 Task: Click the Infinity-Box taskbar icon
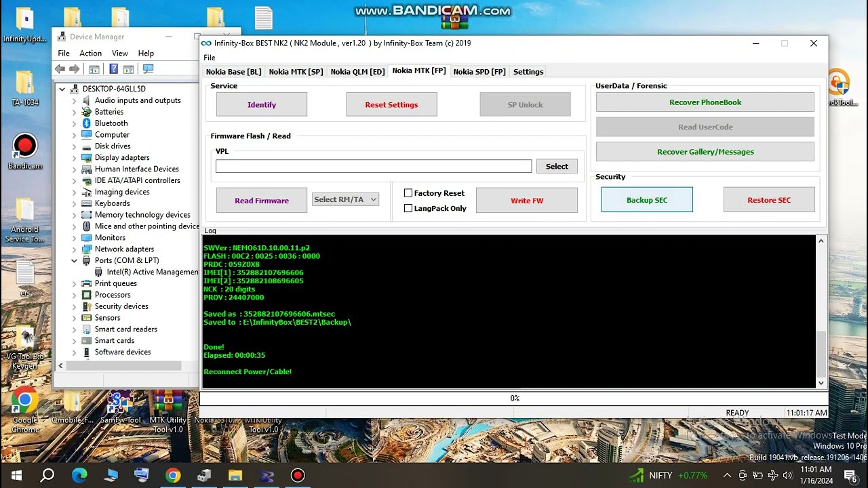(x=267, y=475)
